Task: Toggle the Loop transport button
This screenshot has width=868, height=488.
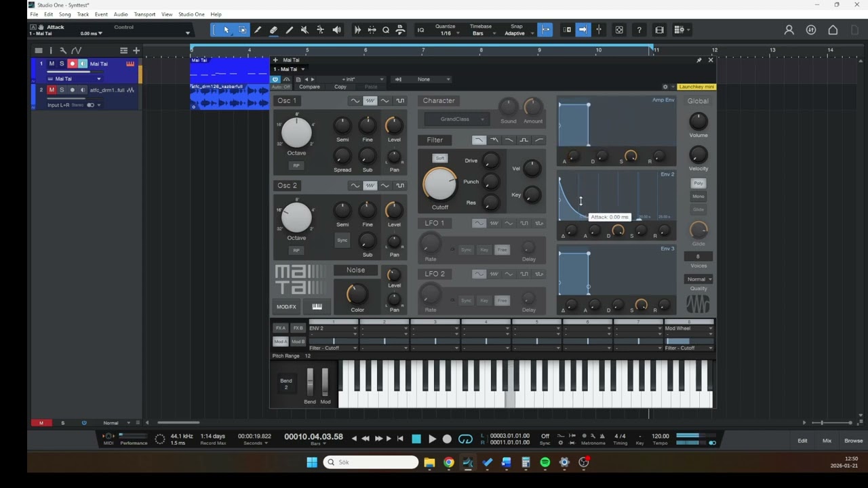Action: pyautogui.click(x=465, y=439)
